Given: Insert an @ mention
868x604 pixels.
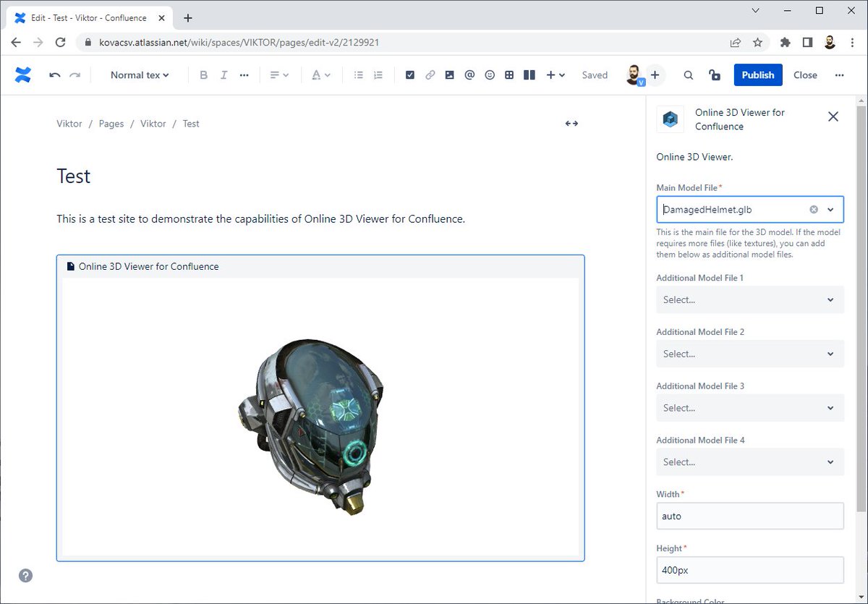Looking at the screenshot, I should (469, 75).
